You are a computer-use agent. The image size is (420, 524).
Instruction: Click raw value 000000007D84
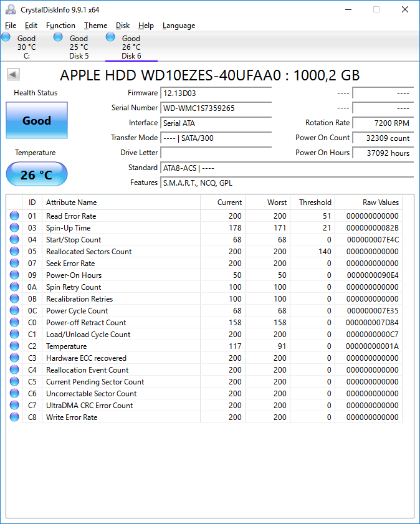click(x=372, y=323)
